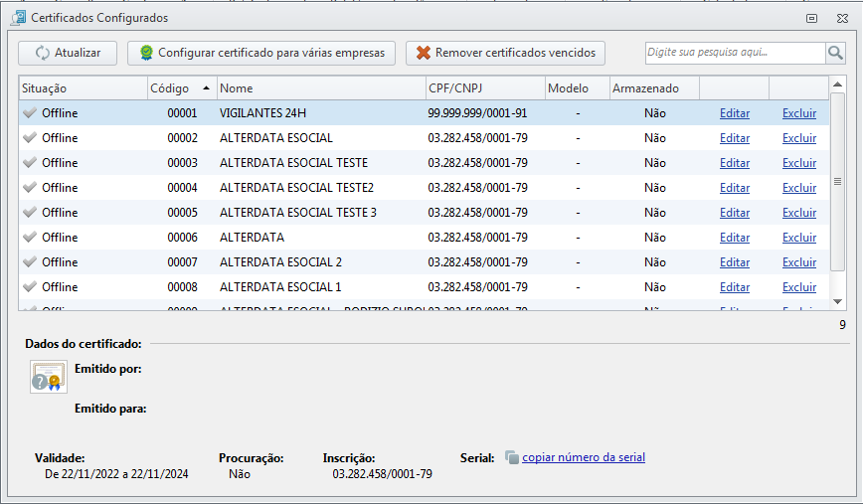Excluir ALTERDATA ESOCIAL 2 certificate
The height and width of the screenshot is (504, 863).
point(799,261)
